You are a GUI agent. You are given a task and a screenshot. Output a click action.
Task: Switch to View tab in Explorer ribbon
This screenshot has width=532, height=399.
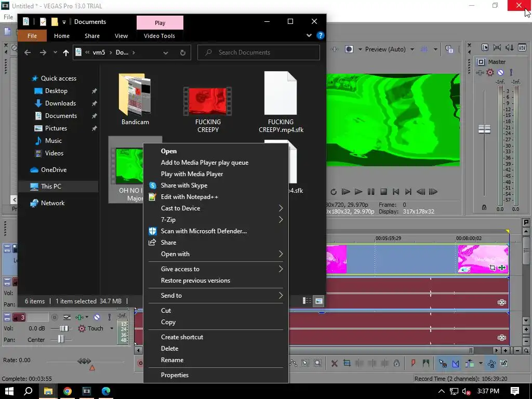[x=121, y=36]
